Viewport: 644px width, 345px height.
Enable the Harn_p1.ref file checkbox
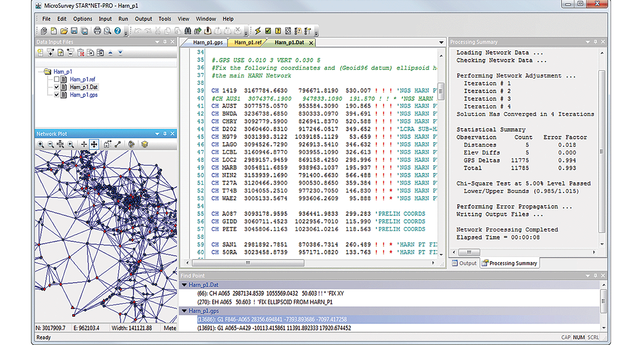56,79
